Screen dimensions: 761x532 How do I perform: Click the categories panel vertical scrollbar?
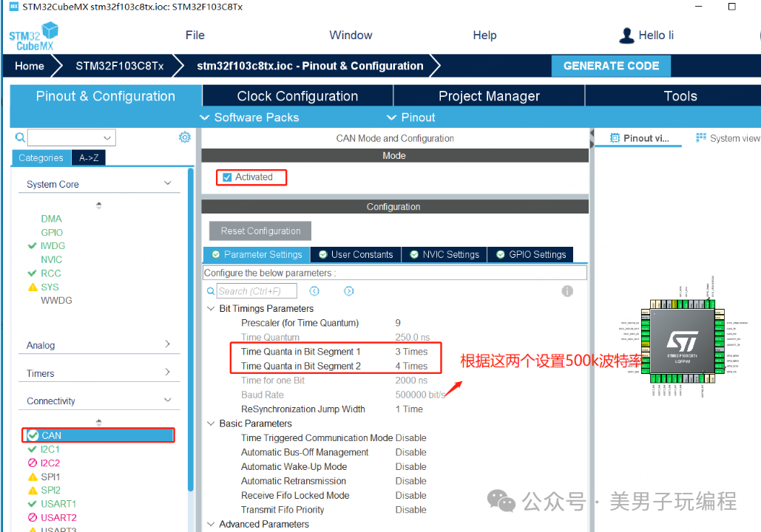[x=191, y=330]
